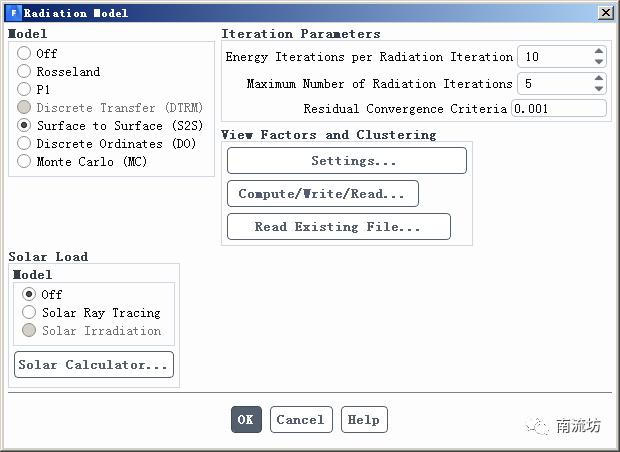The height and width of the screenshot is (452, 620).
Task: Open the Solar Calculator
Action: [94, 365]
